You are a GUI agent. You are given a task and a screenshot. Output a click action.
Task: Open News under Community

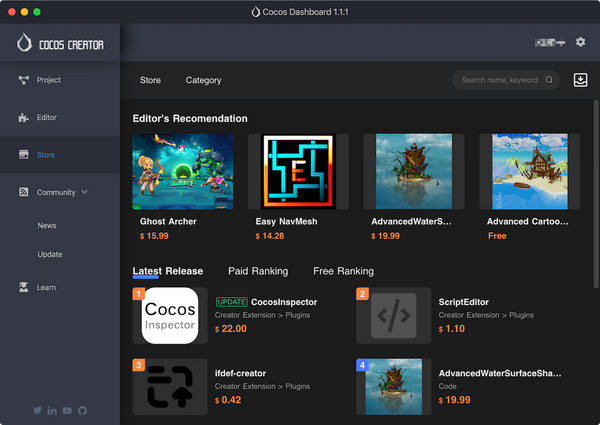[x=47, y=226]
